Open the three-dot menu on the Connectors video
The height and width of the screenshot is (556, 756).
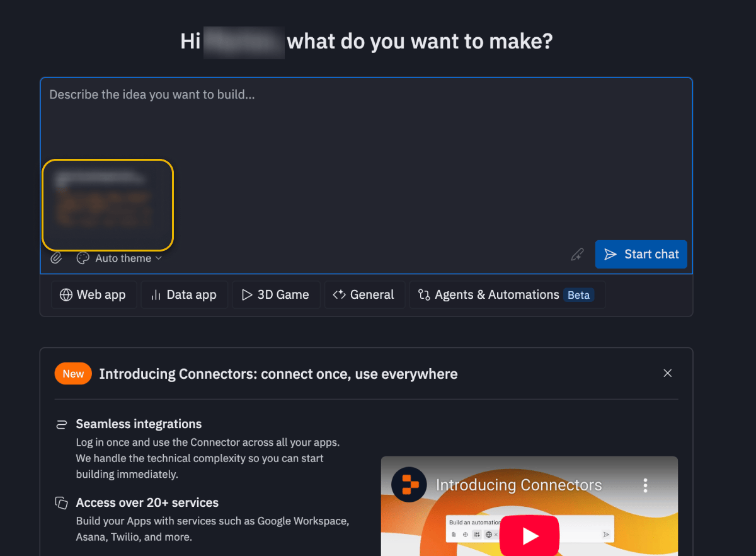click(645, 485)
